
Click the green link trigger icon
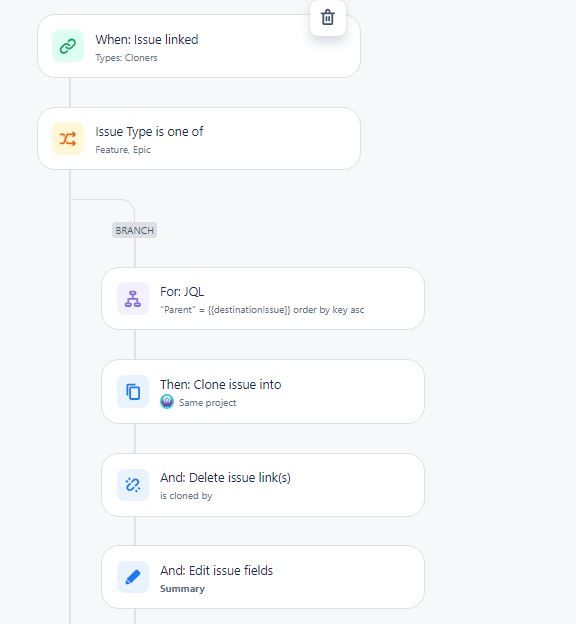(68, 47)
